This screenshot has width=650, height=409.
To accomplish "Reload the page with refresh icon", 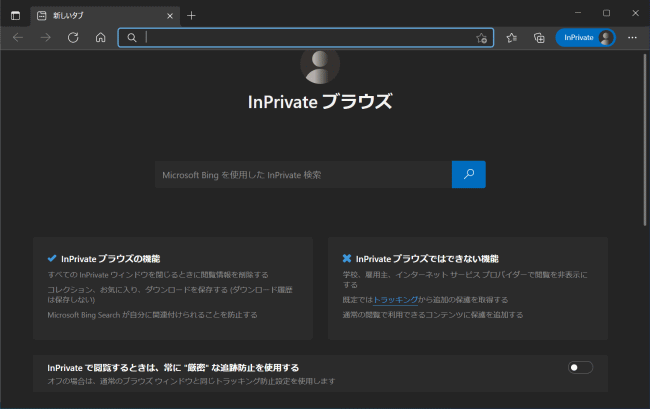I will 73,38.
